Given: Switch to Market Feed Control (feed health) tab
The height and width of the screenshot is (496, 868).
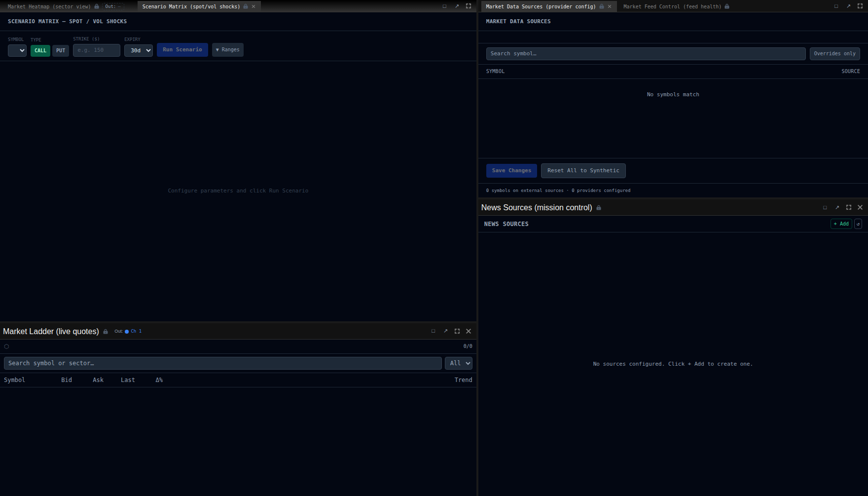Looking at the screenshot, I should (672, 6).
